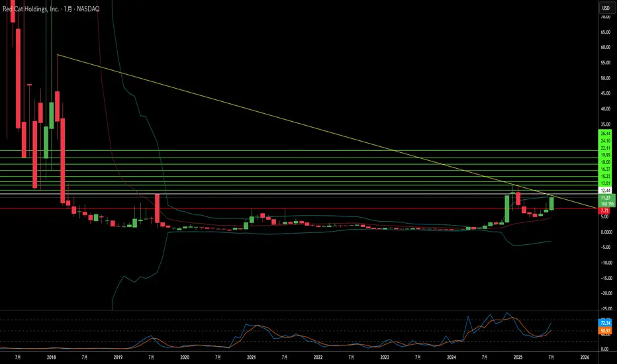Select the blue 72.34 indicator value label

point(605,323)
